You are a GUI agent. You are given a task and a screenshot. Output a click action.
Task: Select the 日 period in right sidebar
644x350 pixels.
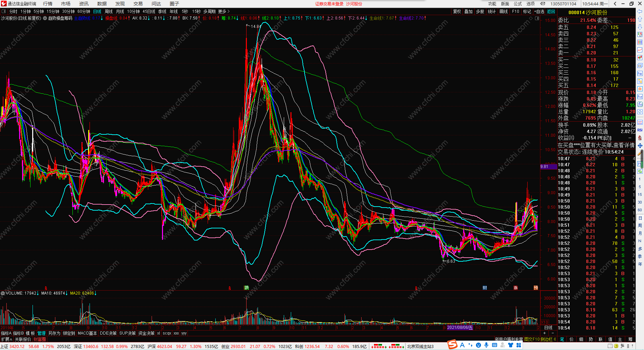coord(640,218)
